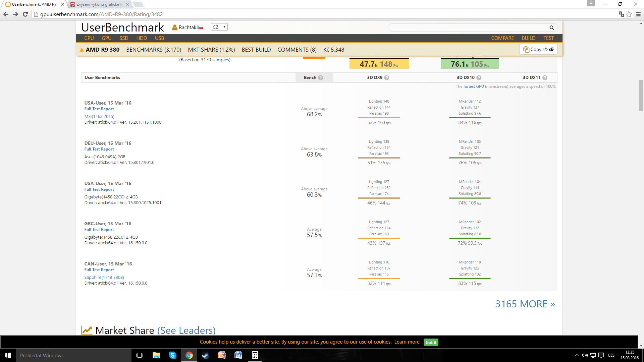644x362 pixels.
Task: Click the Rachtak user profile icon
Action: pyautogui.click(x=174, y=27)
